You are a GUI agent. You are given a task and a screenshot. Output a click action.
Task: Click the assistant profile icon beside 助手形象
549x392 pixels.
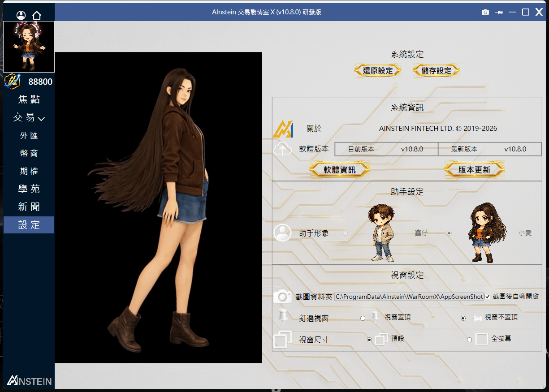282,233
